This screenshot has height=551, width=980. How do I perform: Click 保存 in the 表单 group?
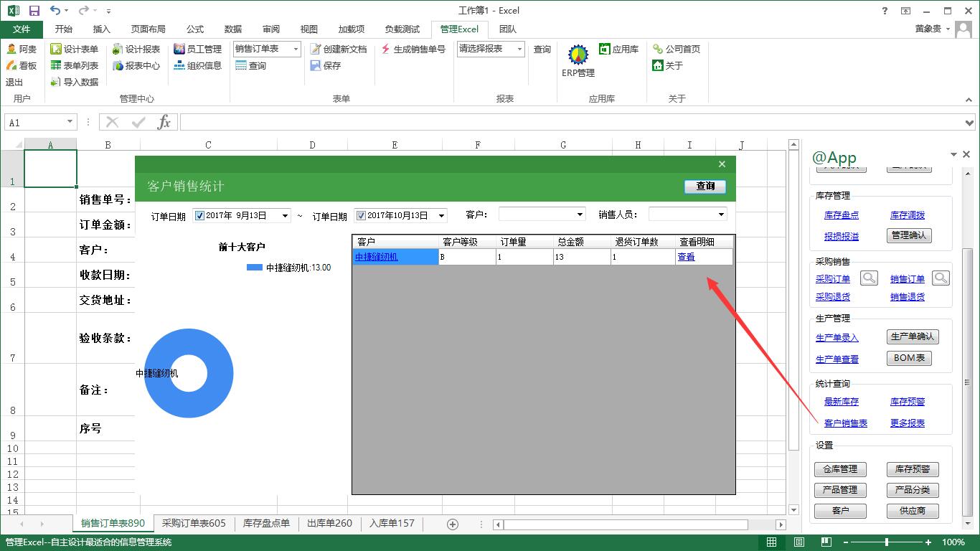pyautogui.click(x=326, y=65)
